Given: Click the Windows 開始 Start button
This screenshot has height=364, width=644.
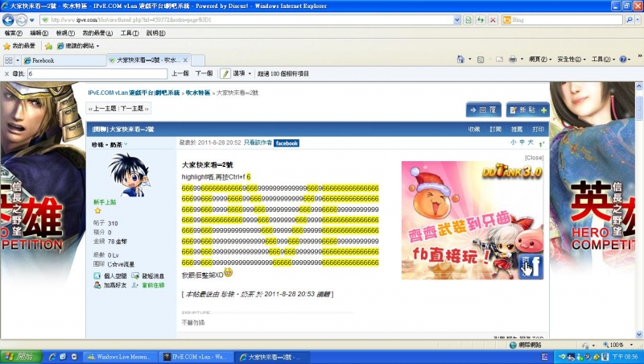Looking at the screenshot, I should click(21, 357).
